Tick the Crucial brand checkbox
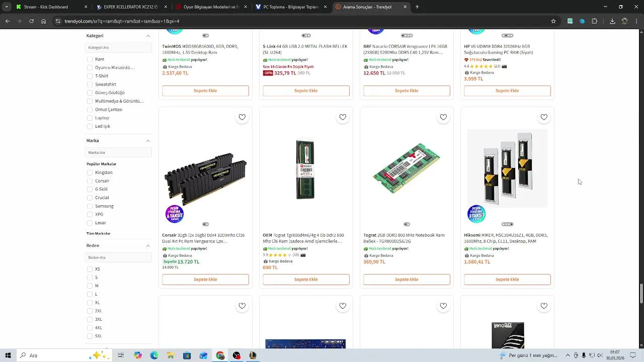644x362 pixels. coord(90,198)
